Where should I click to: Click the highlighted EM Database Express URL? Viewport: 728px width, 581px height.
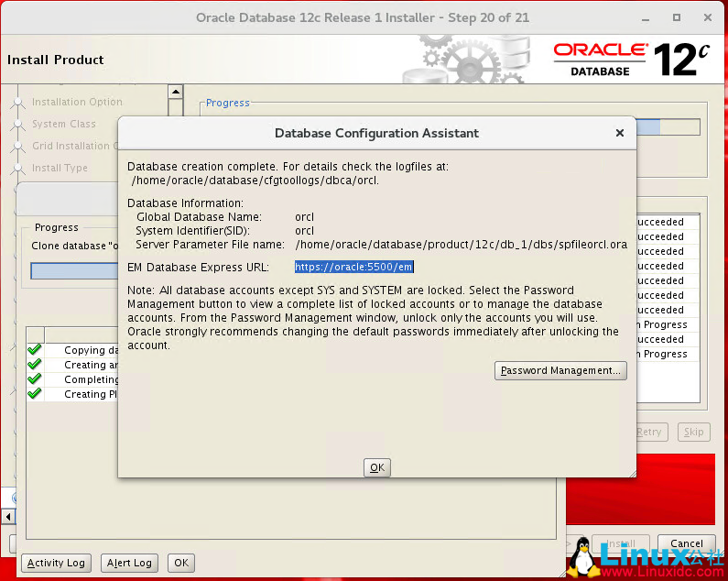(353, 267)
